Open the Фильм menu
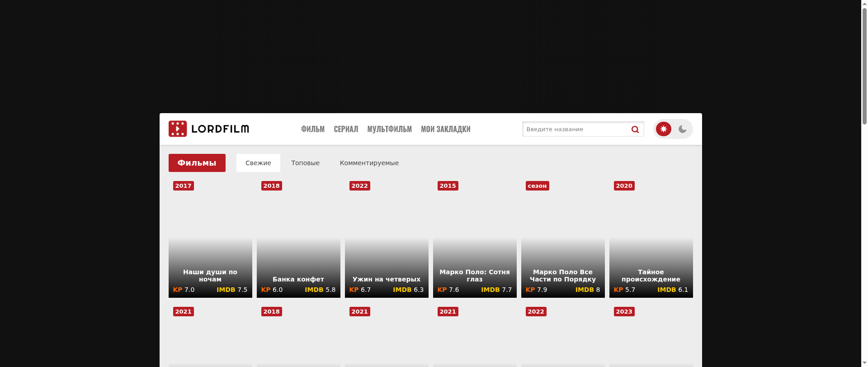 313,129
